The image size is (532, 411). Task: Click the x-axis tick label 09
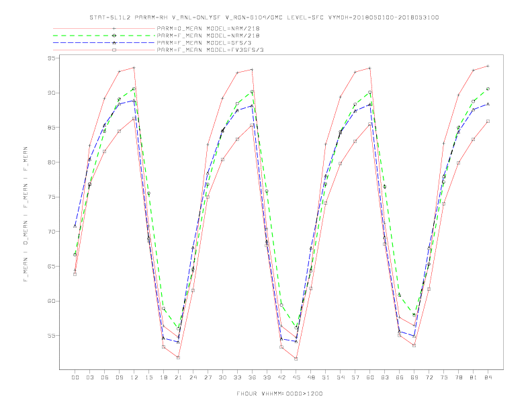click(x=119, y=377)
